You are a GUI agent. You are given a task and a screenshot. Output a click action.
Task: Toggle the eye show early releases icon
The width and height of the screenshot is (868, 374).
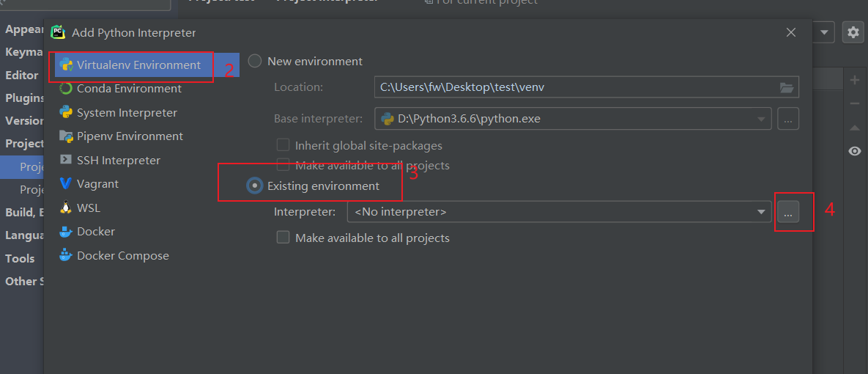point(854,151)
